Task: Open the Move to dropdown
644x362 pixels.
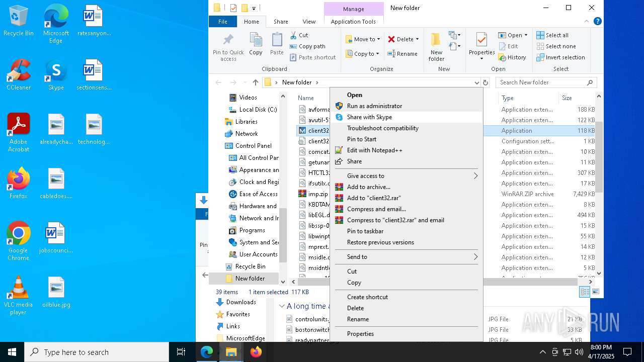Action: [362, 39]
